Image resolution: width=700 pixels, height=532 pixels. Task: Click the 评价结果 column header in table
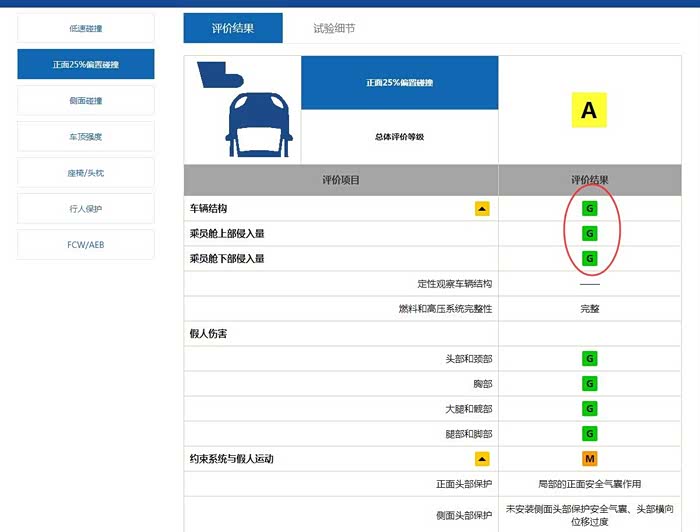(x=590, y=180)
